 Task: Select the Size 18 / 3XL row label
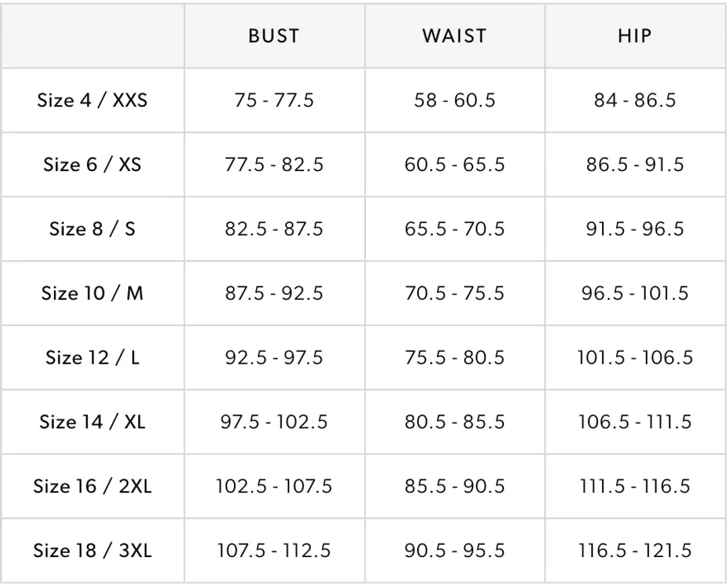(92, 550)
